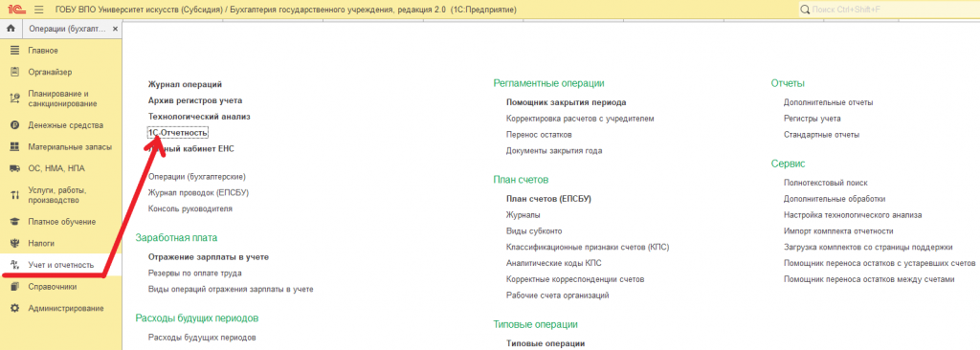The height and width of the screenshot is (350, 980).
Task: Open Виды операций отражения зарплаты в учете
Action: (231, 290)
